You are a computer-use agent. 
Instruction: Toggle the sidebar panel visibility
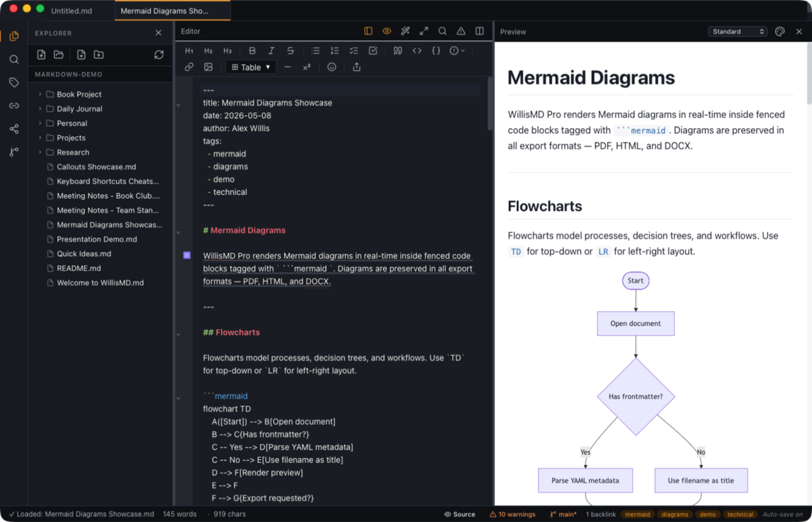(x=368, y=31)
